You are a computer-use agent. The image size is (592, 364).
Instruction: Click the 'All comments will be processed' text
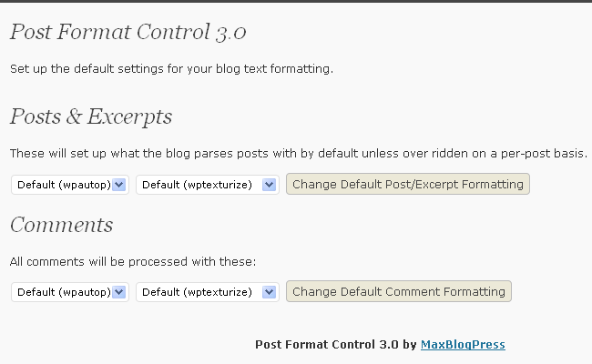pyautogui.click(x=133, y=261)
